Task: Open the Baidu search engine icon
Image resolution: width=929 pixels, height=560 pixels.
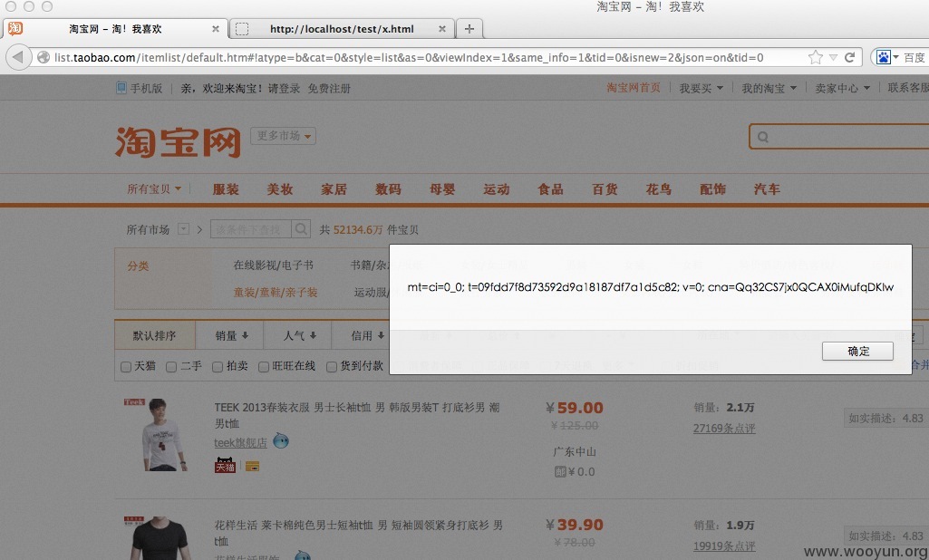Action: tap(884, 57)
